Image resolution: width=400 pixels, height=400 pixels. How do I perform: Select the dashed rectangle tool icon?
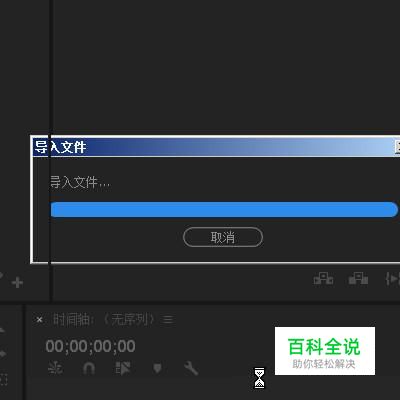point(3,379)
